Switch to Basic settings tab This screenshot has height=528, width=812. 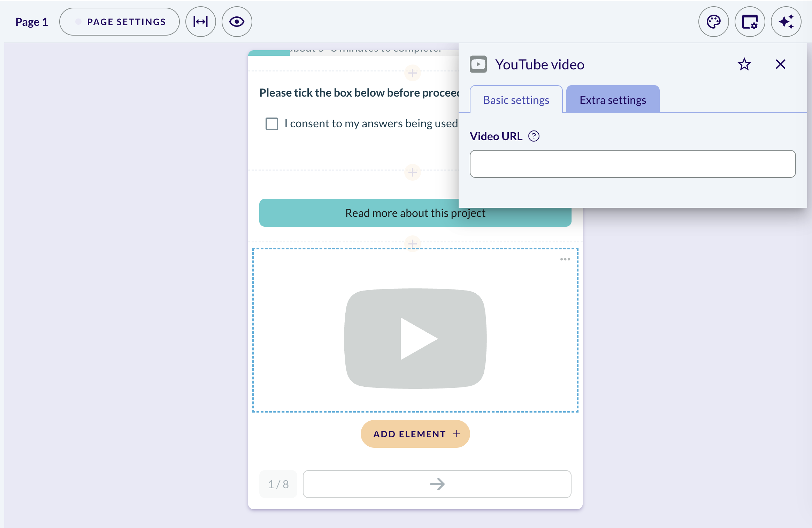[516, 100]
